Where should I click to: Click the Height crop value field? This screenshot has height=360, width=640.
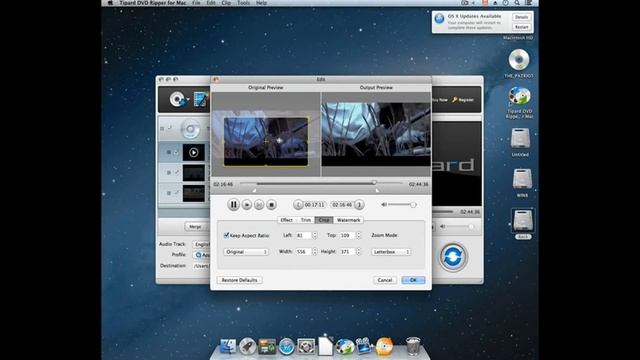point(347,252)
